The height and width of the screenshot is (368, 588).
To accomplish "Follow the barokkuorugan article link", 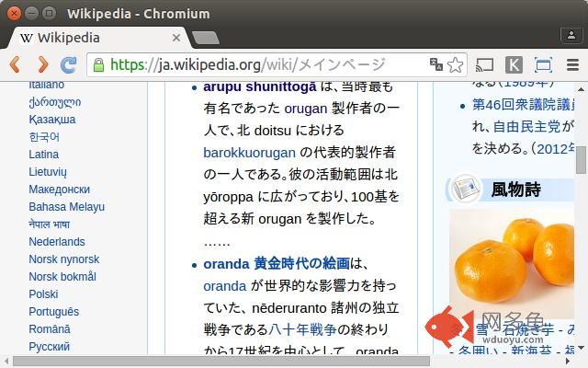I will coord(249,153).
